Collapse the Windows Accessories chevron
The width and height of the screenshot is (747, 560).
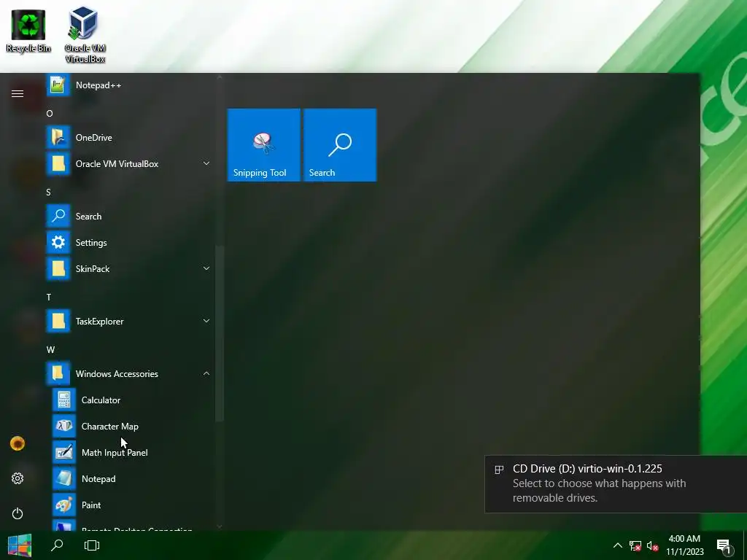tap(206, 373)
